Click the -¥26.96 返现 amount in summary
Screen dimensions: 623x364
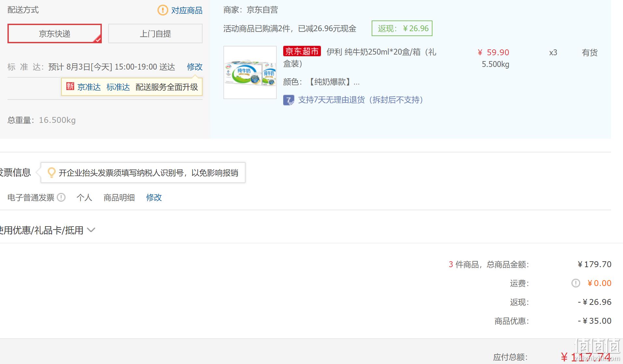[x=594, y=302]
